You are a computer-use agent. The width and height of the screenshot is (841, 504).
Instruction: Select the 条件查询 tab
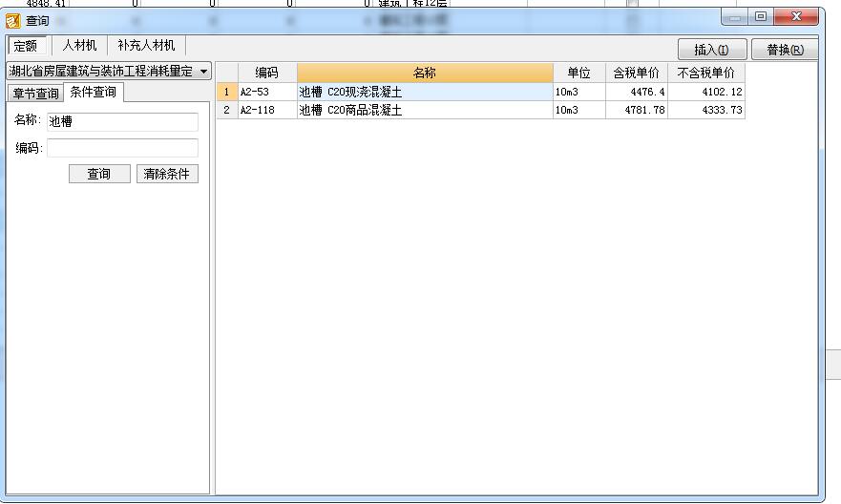[x=94, y=93]
